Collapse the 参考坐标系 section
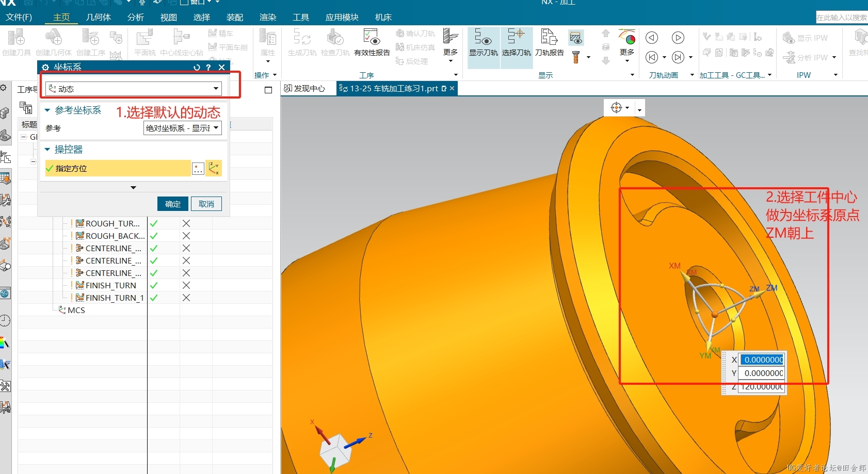The height and width of the screenshot is (474, 868). coord(47,110)
